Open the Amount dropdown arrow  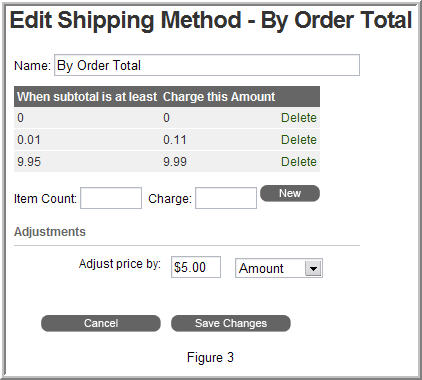coord(313,268)
